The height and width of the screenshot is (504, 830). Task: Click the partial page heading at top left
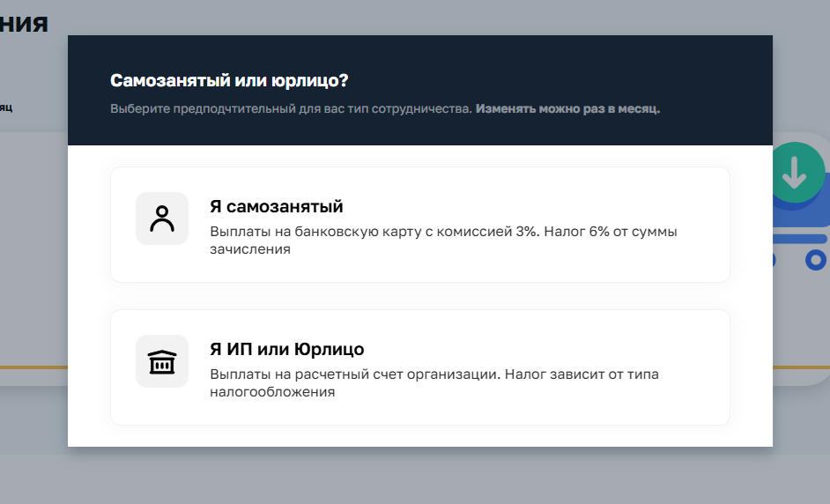coord(24,23)
